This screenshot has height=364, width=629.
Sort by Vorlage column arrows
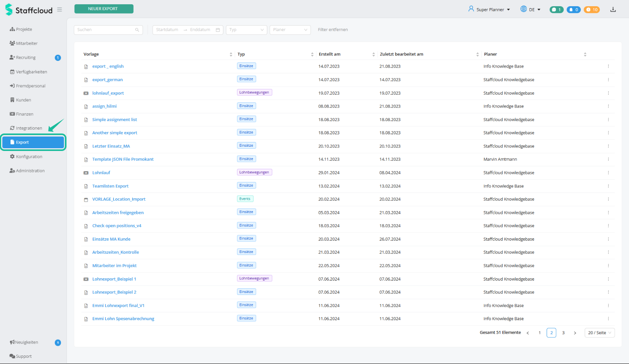click(231, 54)
